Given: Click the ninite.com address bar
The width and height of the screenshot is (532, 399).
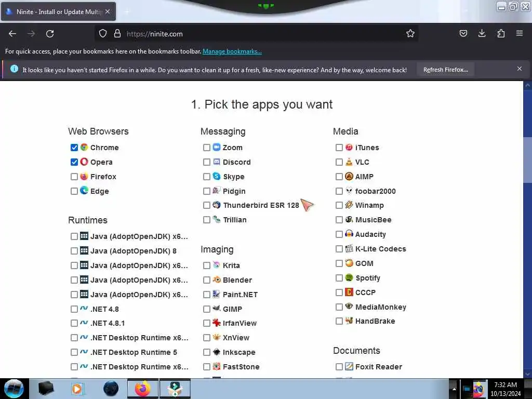Looking at the screenshot, I should click(x=258, y=34).
